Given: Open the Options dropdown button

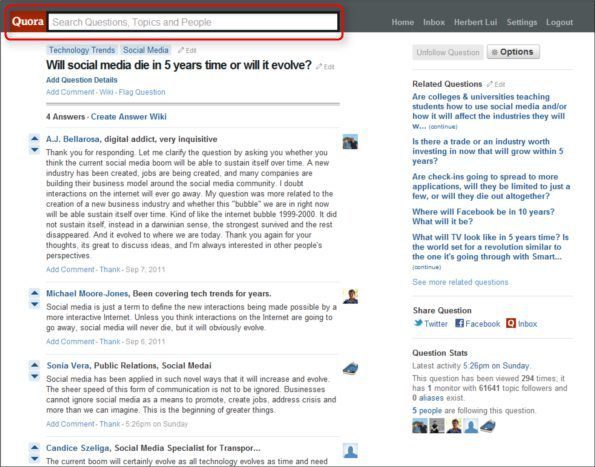Looking at the screenshot, I should [513, 52].
